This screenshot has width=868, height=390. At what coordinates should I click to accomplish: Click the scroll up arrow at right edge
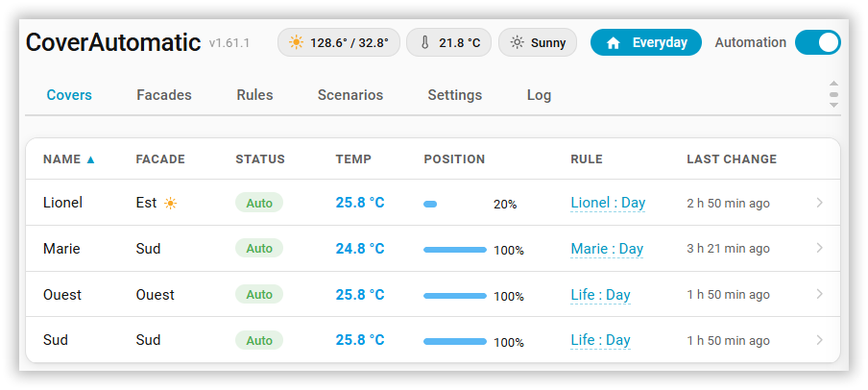(833, 84)
